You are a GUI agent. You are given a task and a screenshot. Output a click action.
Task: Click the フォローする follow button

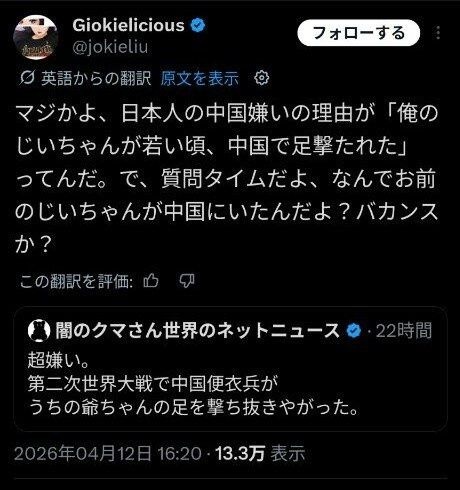click(358, 33)
